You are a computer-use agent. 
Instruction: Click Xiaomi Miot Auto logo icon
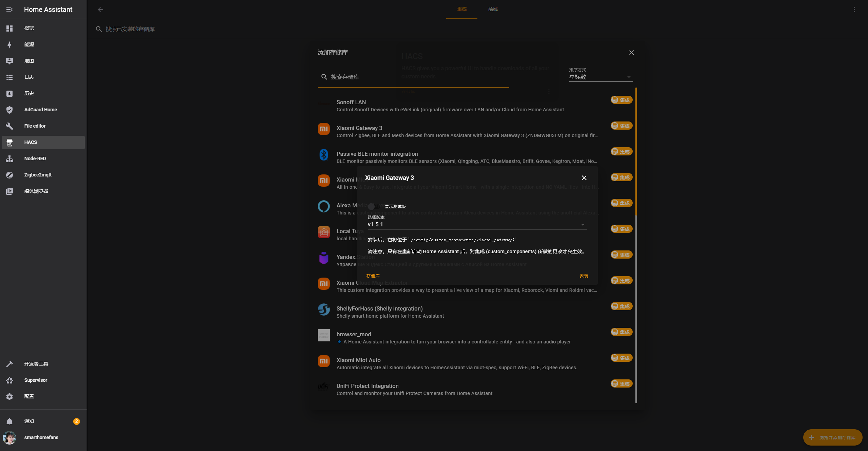pos(324,361)
